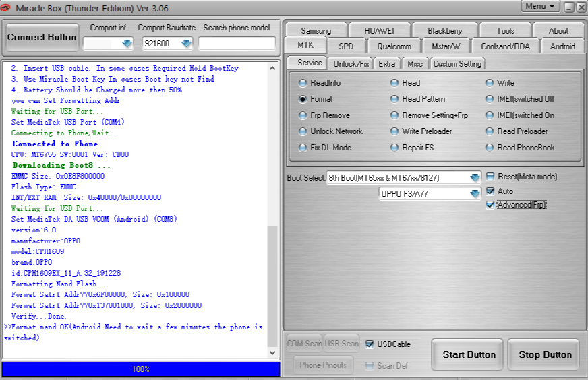Click the 'manufacturer:OPPO' log line
588x380 pixels.
coord(46,241)
